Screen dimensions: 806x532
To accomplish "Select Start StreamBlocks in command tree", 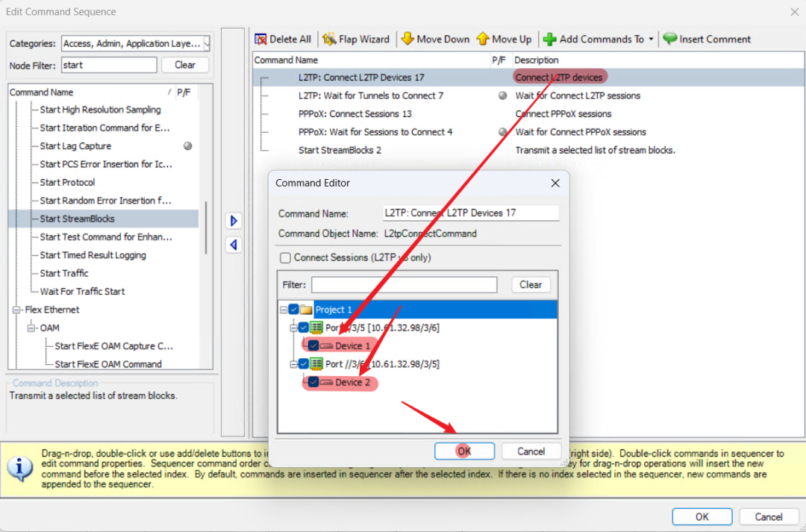I will point(77,219).
